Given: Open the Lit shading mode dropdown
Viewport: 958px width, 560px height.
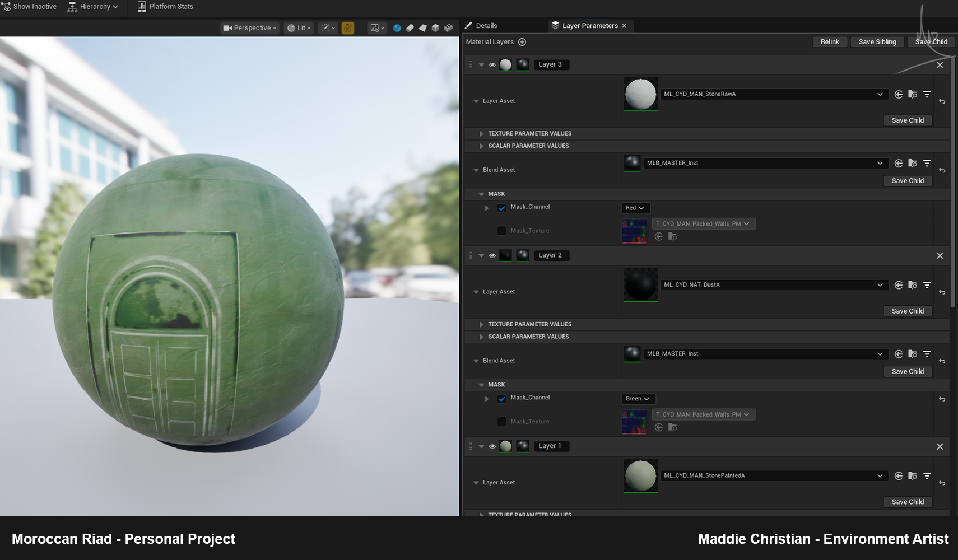Looking at the screenshot, I should pos(299,28).
